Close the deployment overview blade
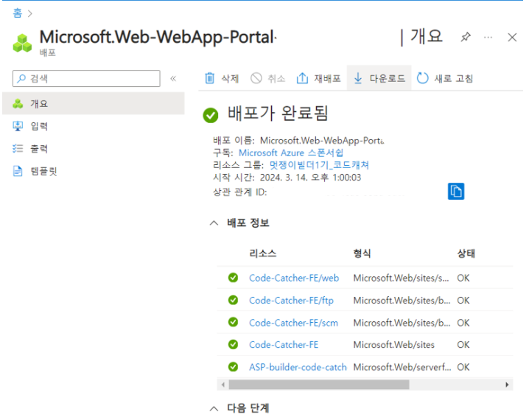Screen dimensions: 529x420 click(512, 37)
